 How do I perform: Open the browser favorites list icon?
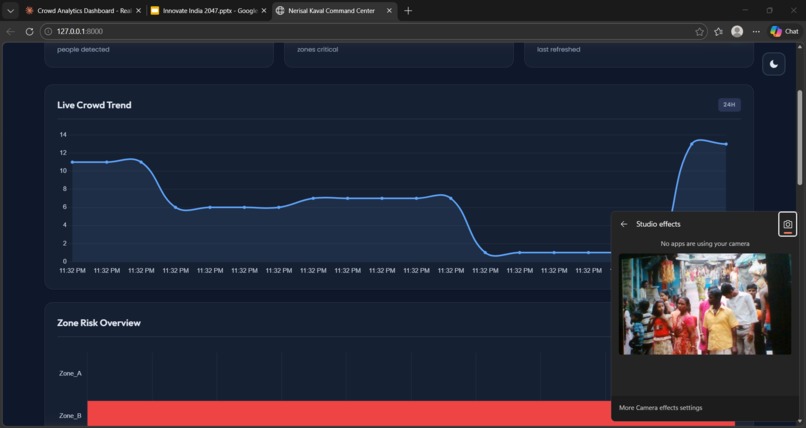[718, 32]
